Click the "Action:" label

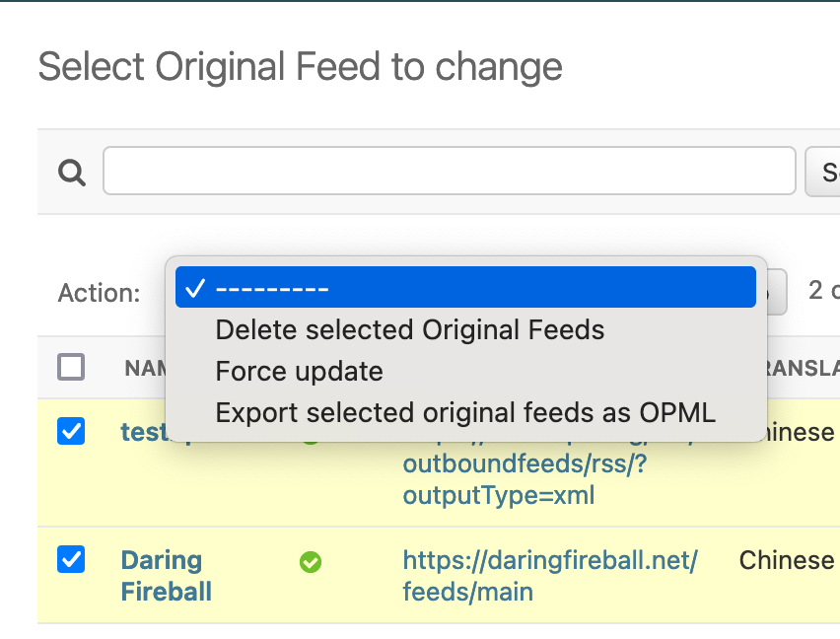pyautogui.click(x=99, y=293)
